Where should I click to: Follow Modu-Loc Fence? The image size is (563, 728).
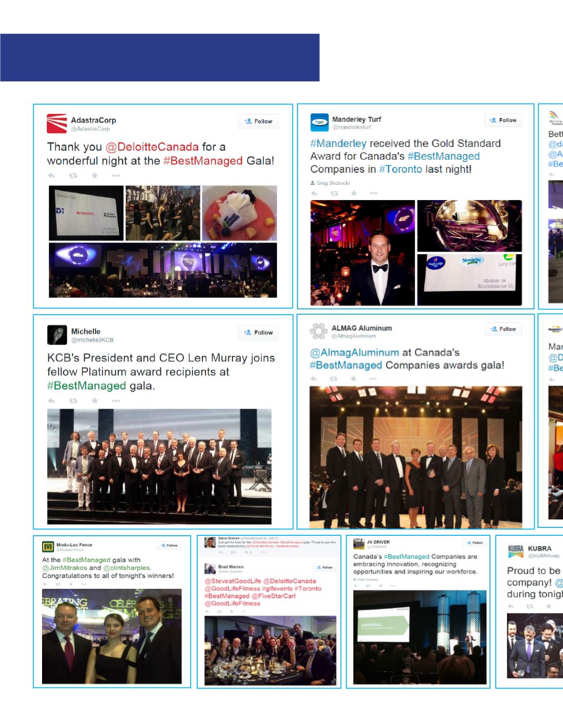[169, 546]
